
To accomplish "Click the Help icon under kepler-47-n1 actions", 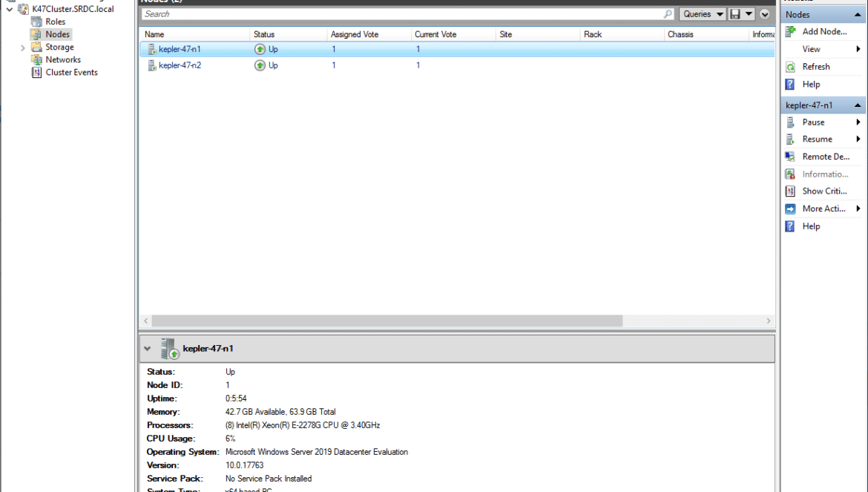I will click(791, 226).
